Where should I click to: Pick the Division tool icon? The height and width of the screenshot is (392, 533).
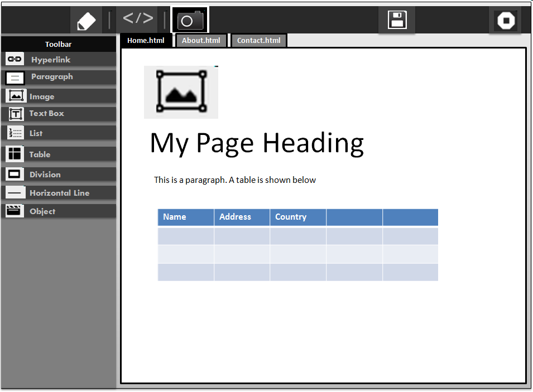point(15,174)
